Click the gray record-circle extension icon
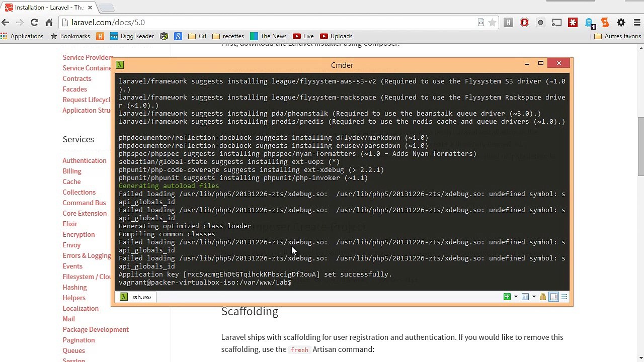 coord(540,23)
